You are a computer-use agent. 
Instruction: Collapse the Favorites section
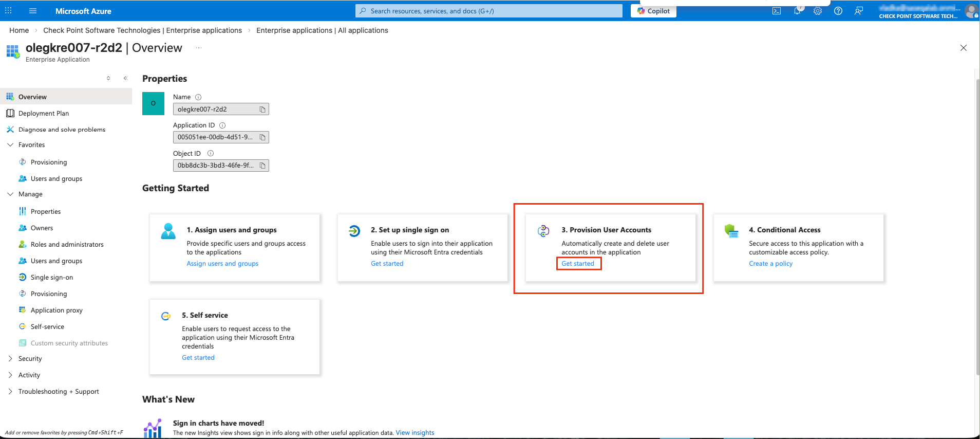[10, 145]
